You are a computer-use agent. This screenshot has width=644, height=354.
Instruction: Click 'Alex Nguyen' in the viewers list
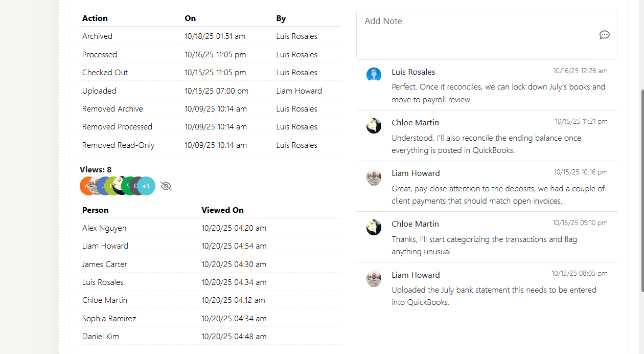point(104,228)
